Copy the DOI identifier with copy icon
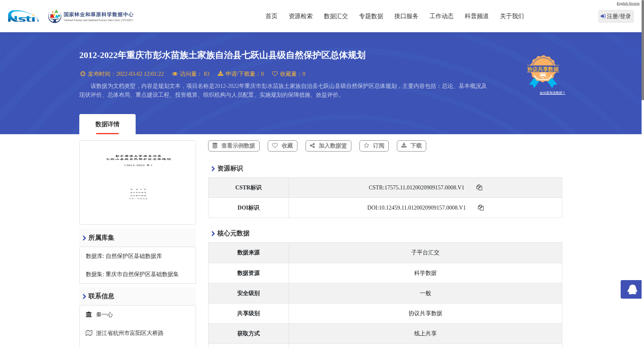 coord(481,208)
